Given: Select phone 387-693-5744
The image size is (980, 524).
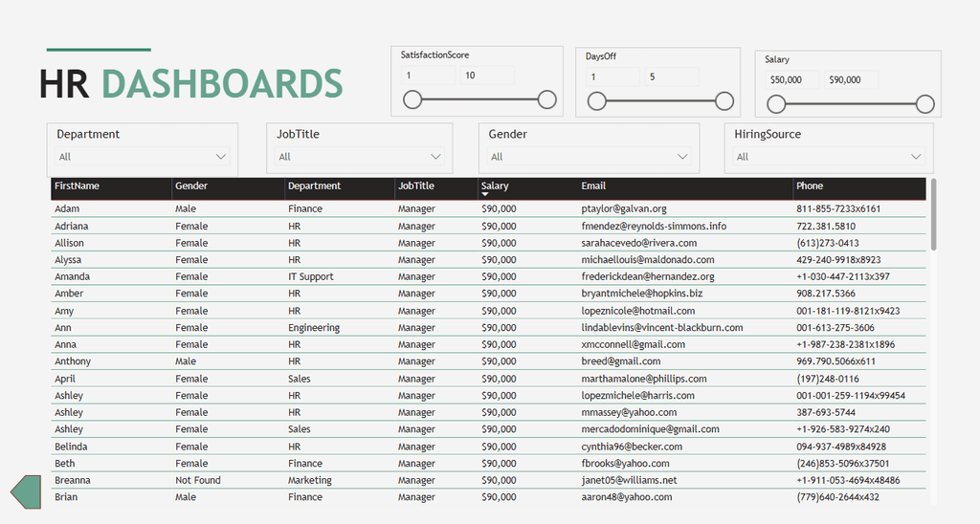Looking at the screenshot, I should tap(826, 413).
